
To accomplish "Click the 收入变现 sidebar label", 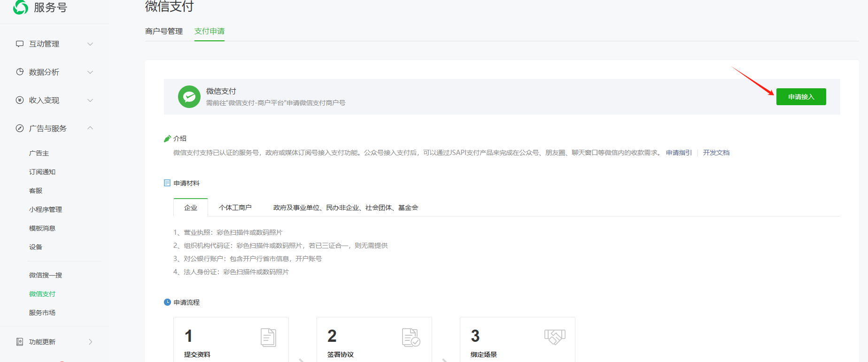I will [44, 100].
